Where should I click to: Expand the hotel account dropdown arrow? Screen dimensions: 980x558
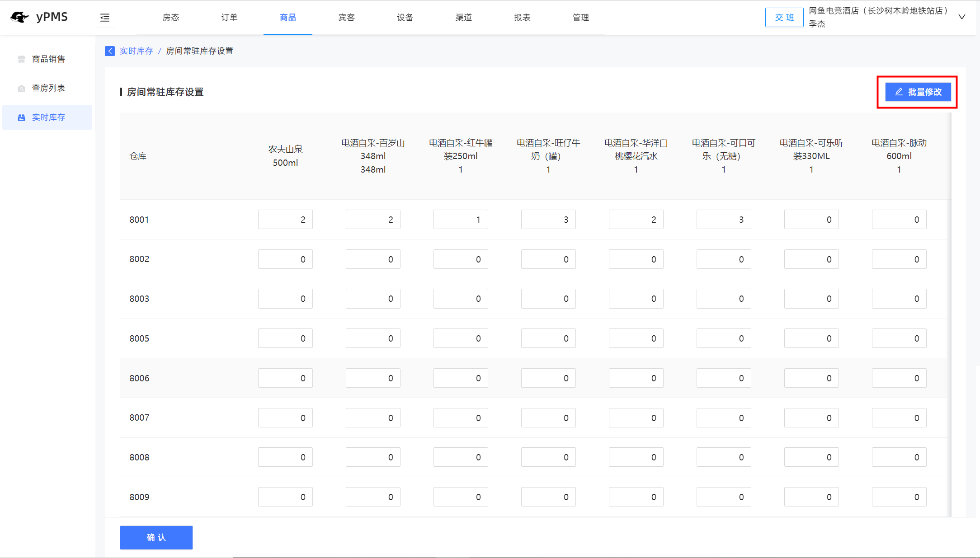962,17
